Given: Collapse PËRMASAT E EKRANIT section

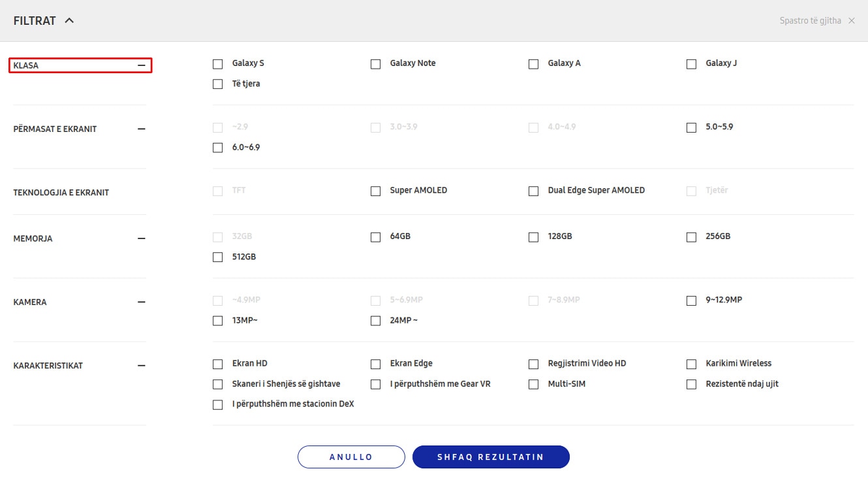Looking at the screenshot, I should point(141,129).
